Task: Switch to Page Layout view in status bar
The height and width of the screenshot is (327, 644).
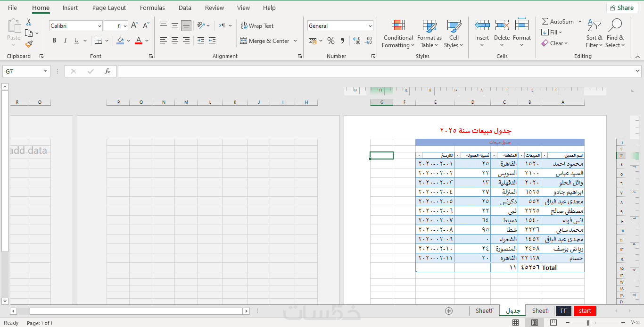Action: coord(534,323)
